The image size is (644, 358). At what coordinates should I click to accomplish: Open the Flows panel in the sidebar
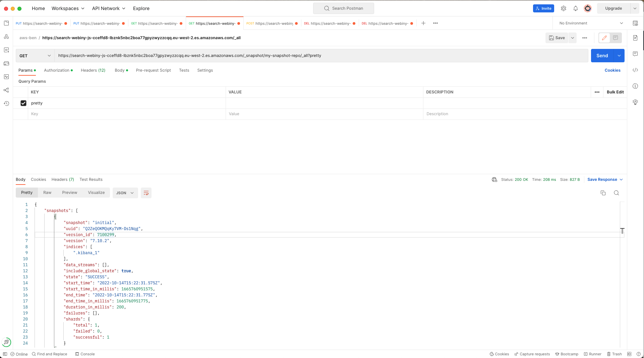[6, 90]
